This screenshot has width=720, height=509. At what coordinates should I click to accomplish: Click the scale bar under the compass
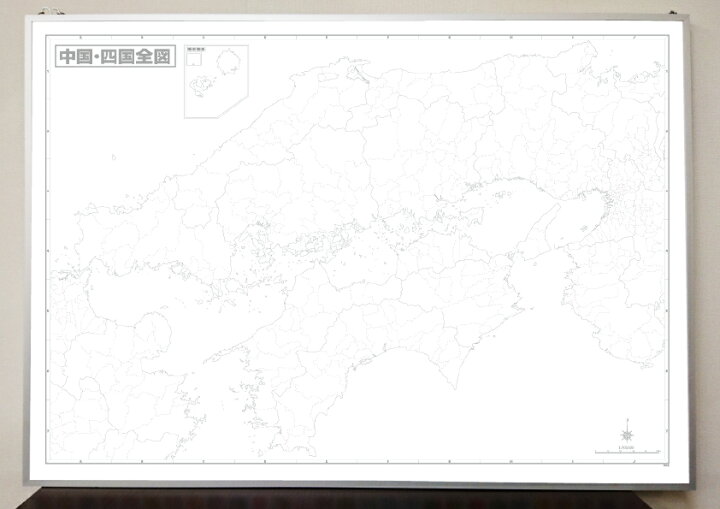628,452
